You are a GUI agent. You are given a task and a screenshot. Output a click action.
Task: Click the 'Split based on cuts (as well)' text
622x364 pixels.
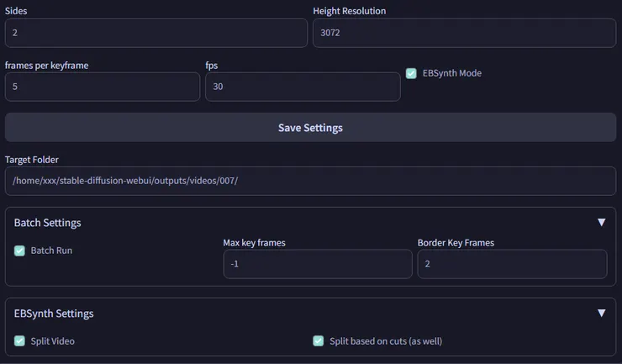[385, 340]
